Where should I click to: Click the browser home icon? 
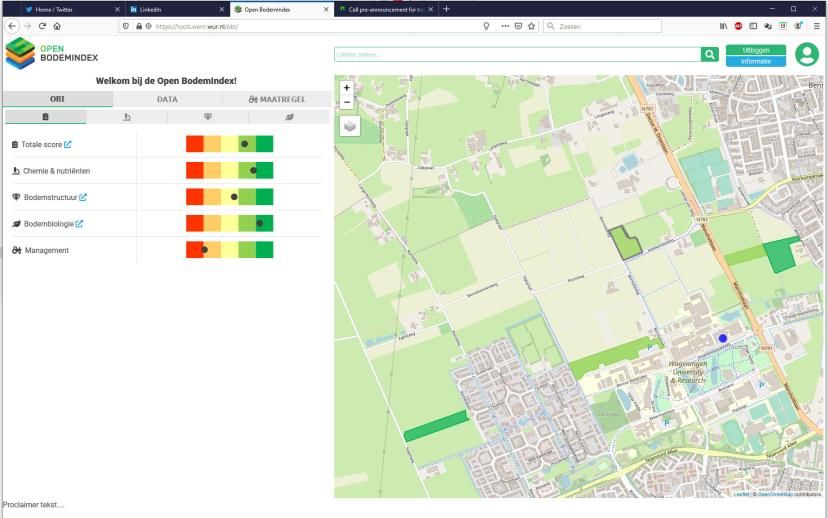click(57, 26)
